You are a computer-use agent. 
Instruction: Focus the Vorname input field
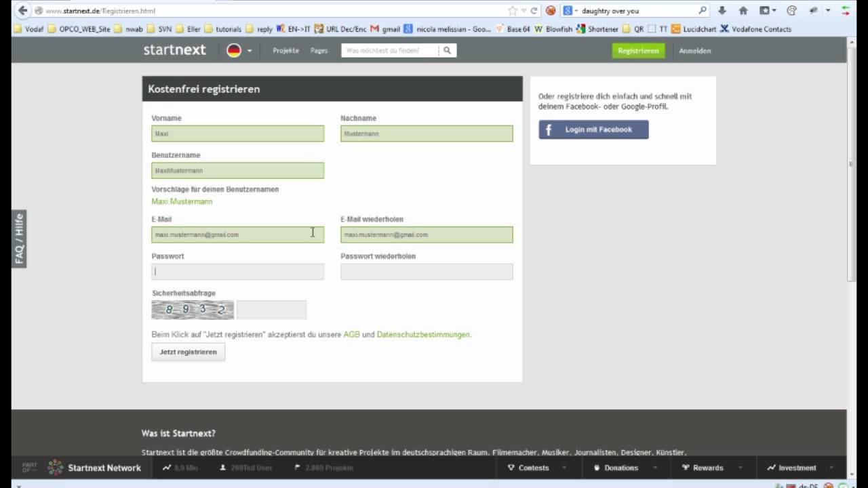pyautogui.click(x=237, y=134)
